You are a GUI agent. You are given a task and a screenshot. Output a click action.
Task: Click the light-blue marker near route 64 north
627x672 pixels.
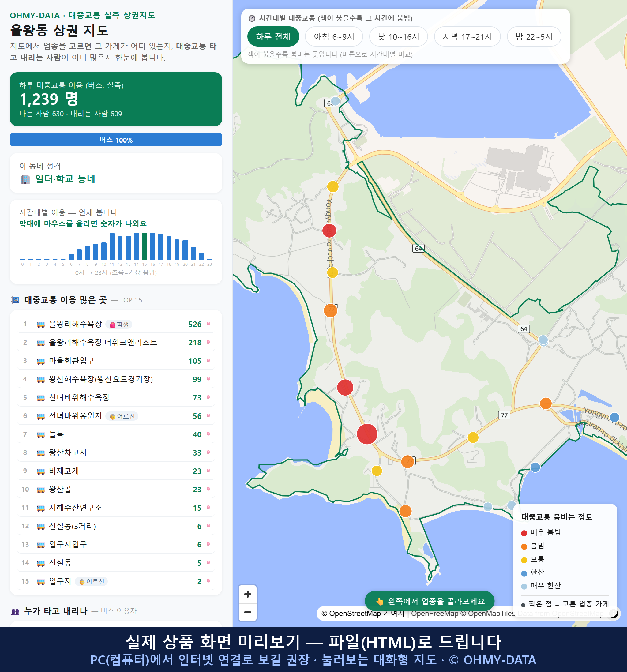(x=335, y=101)
